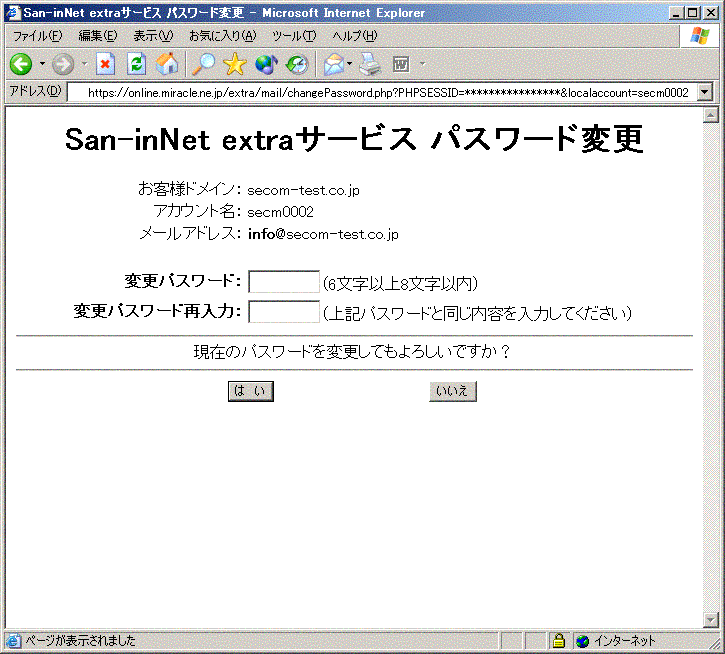
Task: Open the ツール(T) menu
Action: [294, 36]
